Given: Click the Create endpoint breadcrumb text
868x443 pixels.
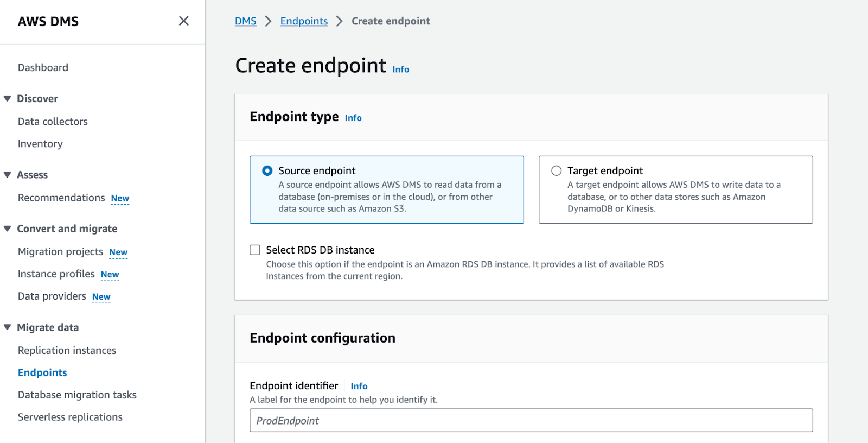Looking at the screenshot, I should coord(391,21).
